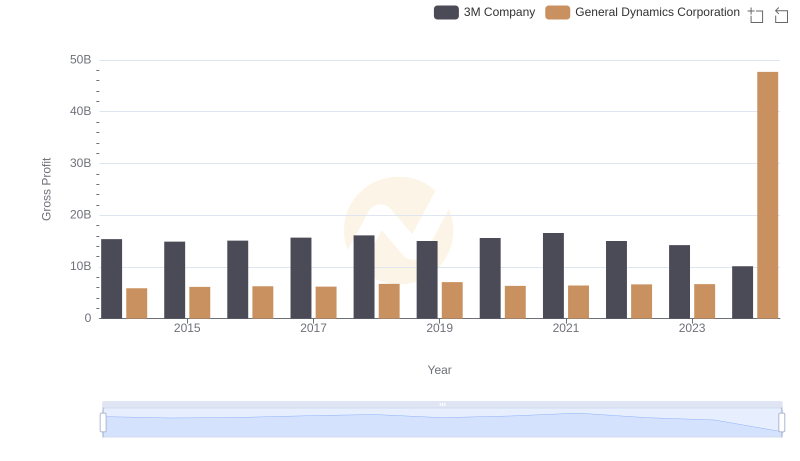
Task: Click the zoom reset icon
Action: [x=781, y=15]
